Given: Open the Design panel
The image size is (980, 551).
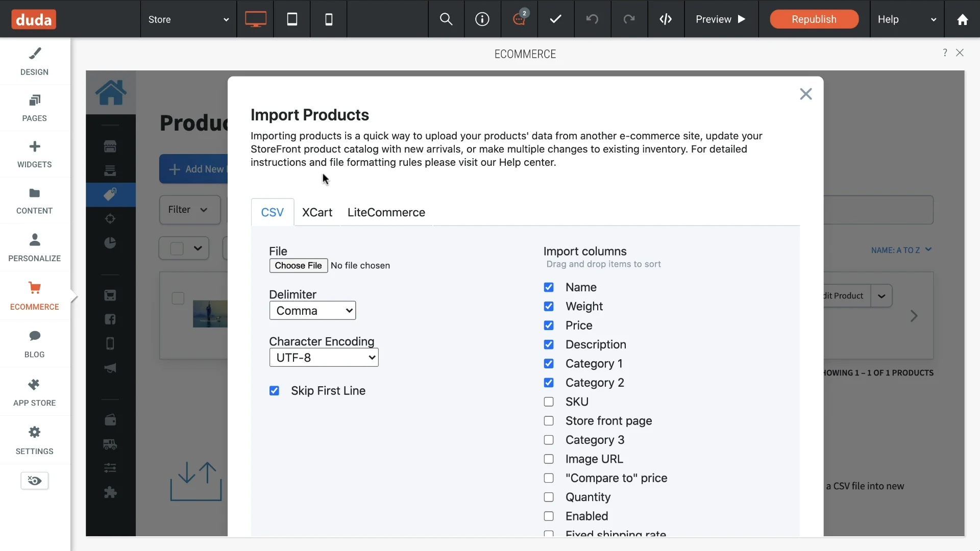Looking at the screenshot, I should click(x=35, y=61).
